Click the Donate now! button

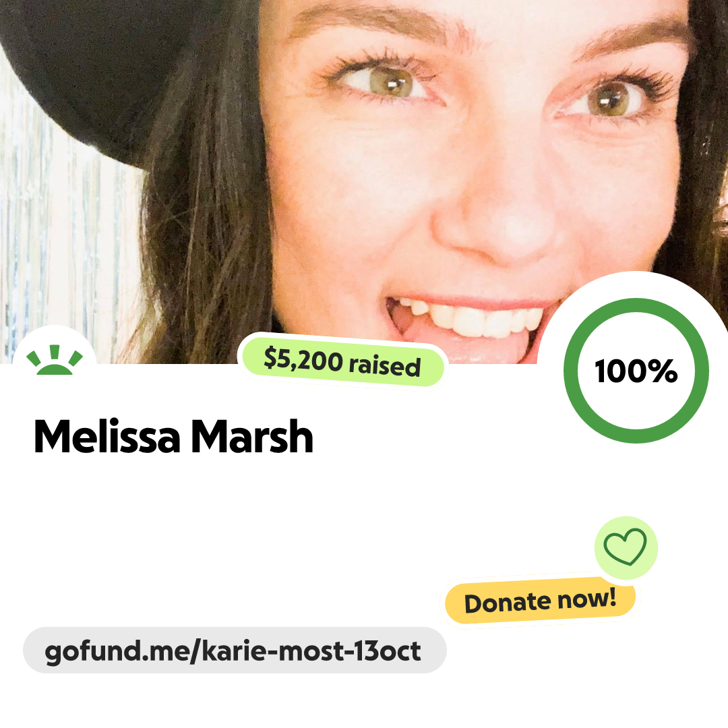coord(540,601)
